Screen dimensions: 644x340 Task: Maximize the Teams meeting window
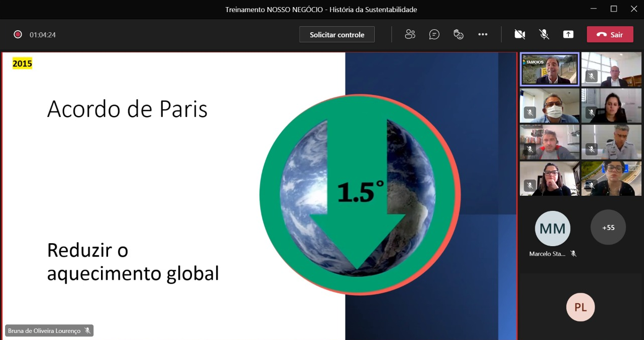tap(614, 9)
